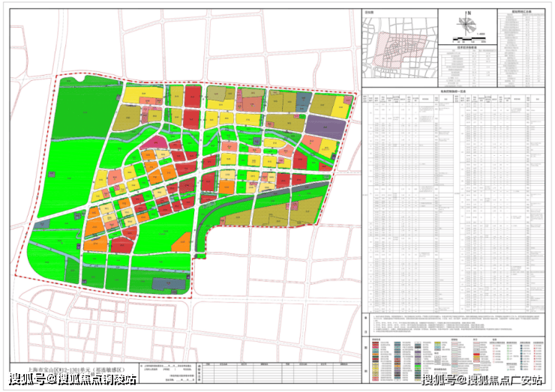
Task: Click the 地块控制指标一览表 table heading
Action: [454, 91]
